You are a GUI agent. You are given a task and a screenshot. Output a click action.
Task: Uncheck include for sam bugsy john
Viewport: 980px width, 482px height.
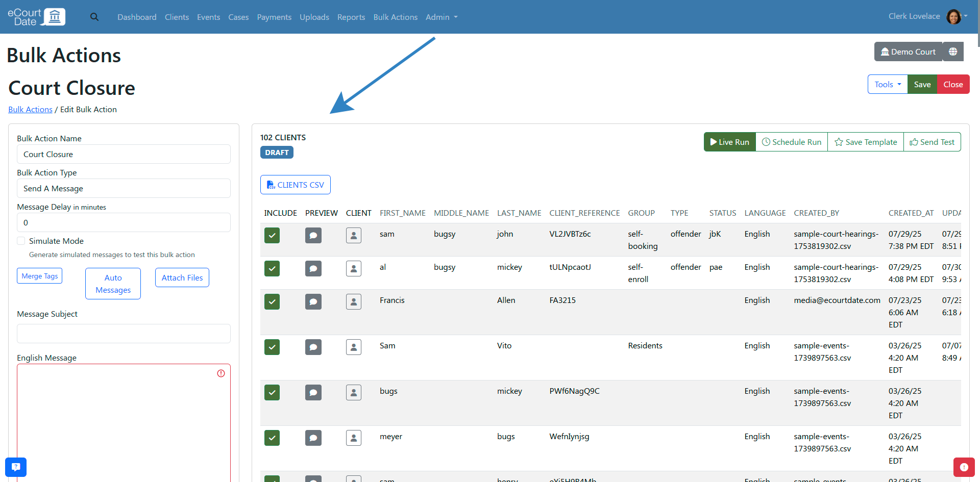point(272,235)
